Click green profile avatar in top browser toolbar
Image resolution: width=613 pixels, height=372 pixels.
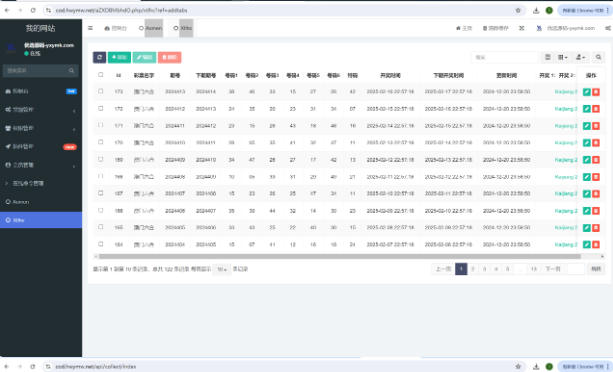549,10
